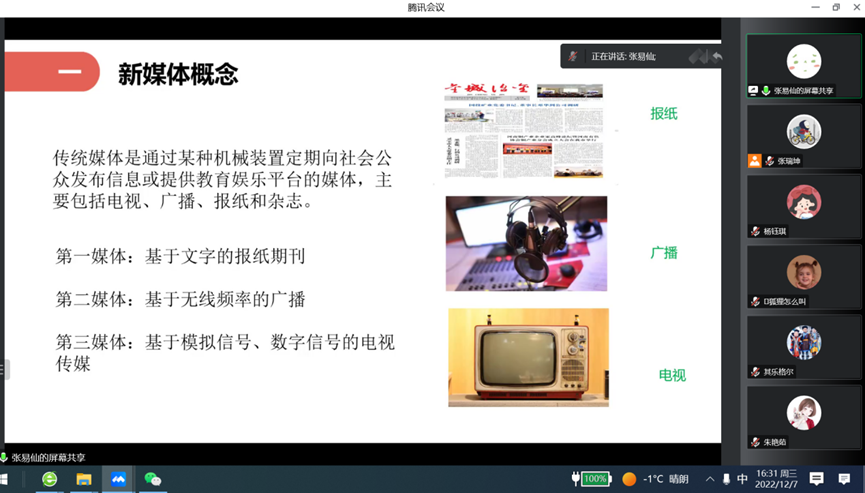Image resolution: width=865 pixels, height=493 pixels.
Task: Open the action center notification icon
Action: pyautogui.click(x=817, y=479)
